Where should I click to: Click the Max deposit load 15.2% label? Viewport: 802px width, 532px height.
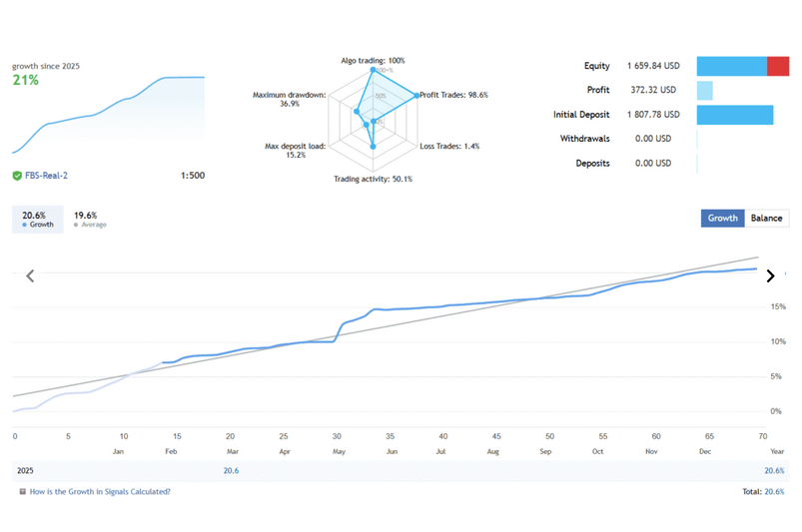tap(295, 151)
